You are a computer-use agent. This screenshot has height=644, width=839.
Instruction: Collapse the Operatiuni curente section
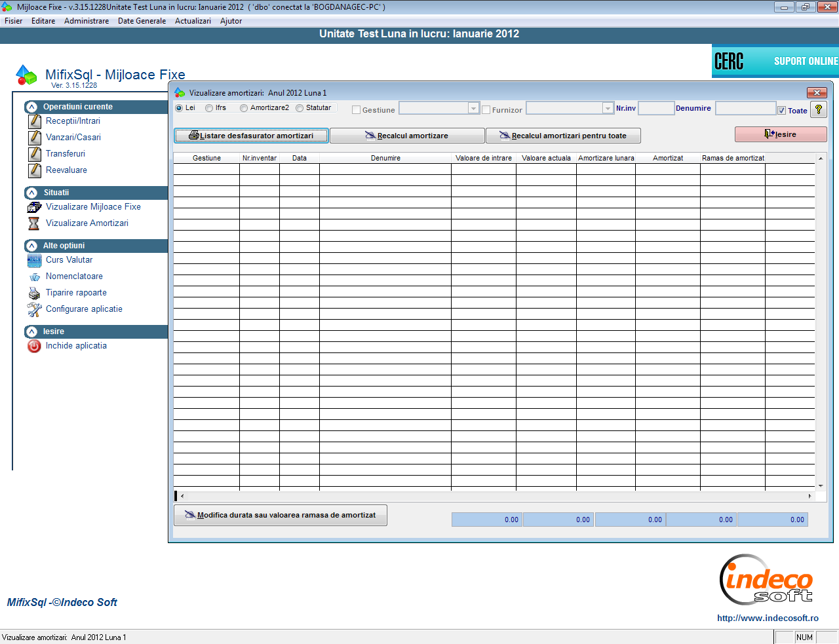pos(32,107)
